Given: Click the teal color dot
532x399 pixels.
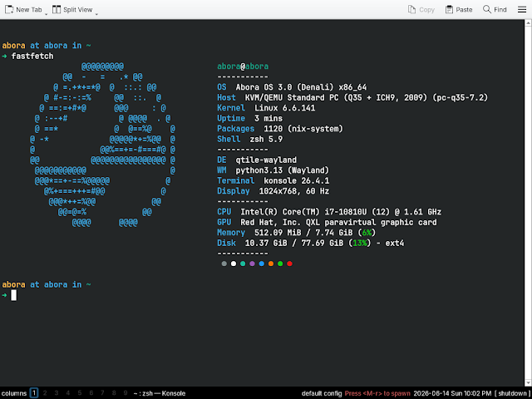Looking at the screenshot, I should (243, 264).
